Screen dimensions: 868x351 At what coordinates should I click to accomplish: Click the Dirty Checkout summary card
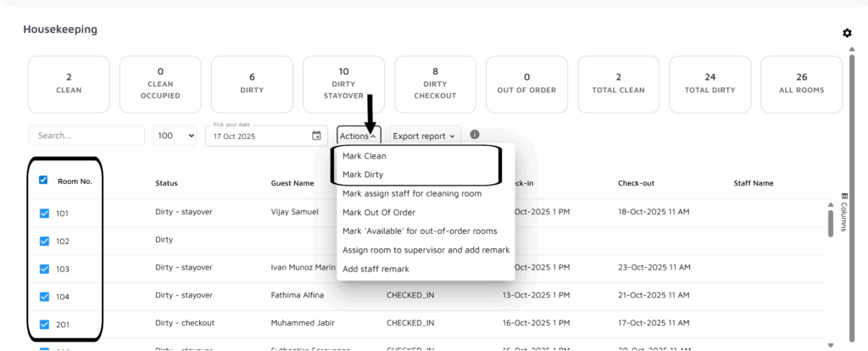[435, 83]
